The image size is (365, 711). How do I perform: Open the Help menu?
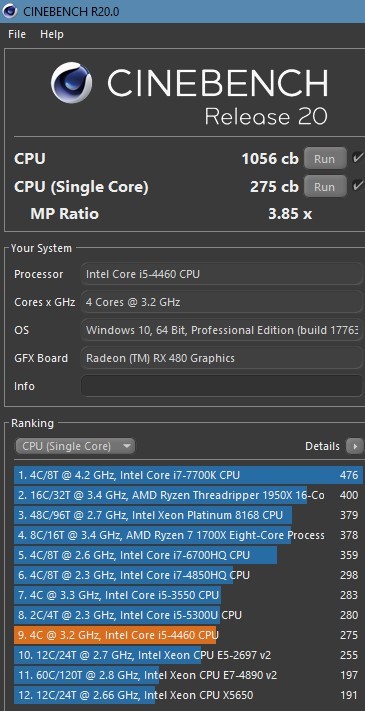pyautogui.click(x=52, y=34)
